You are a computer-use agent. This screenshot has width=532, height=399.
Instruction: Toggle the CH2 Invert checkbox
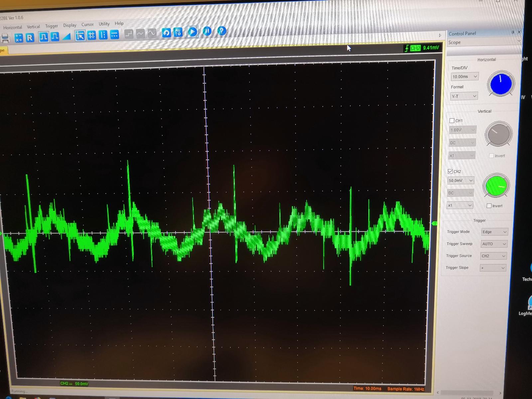[489, 206]
